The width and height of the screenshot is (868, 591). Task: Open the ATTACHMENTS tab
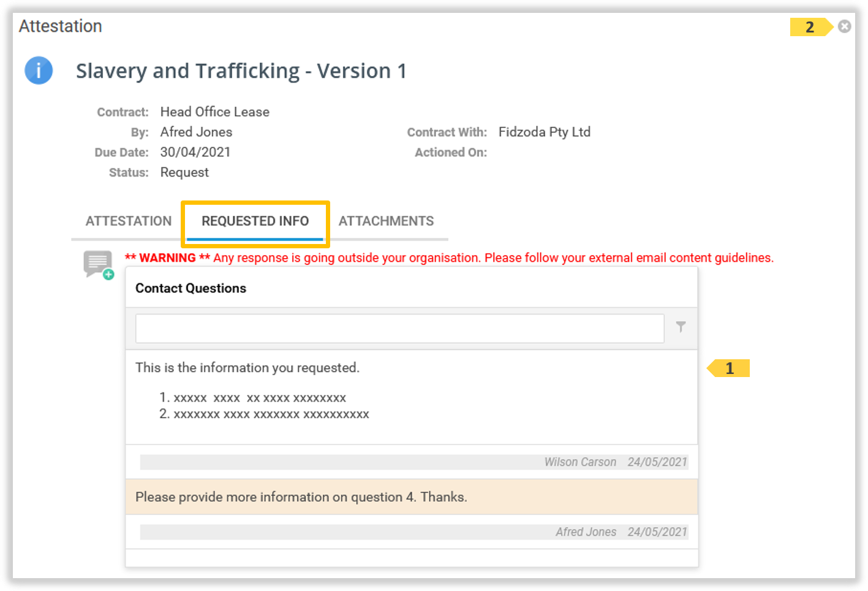pyautogui.click(x=386, y=221)
